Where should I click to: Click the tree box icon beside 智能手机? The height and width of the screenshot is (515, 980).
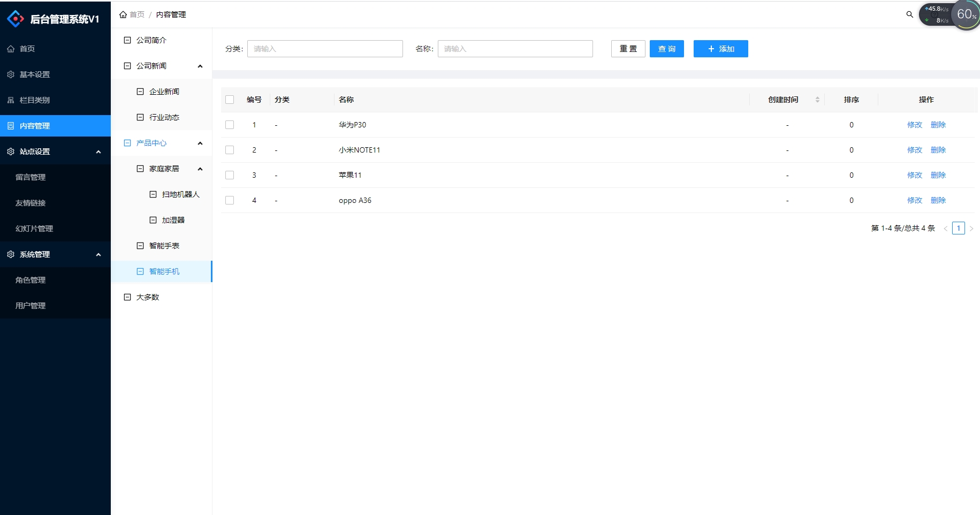pos(140,271)
